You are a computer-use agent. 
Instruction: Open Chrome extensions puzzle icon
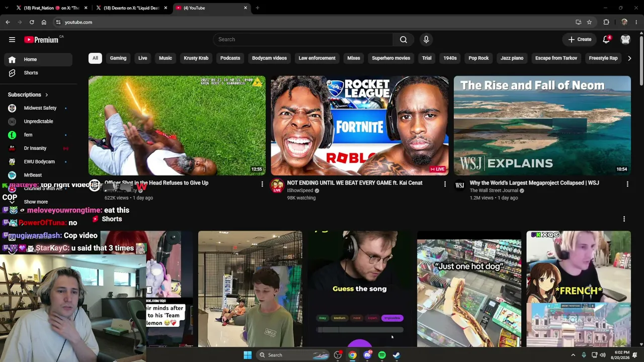pyautogui.click(x=606, y=22)
